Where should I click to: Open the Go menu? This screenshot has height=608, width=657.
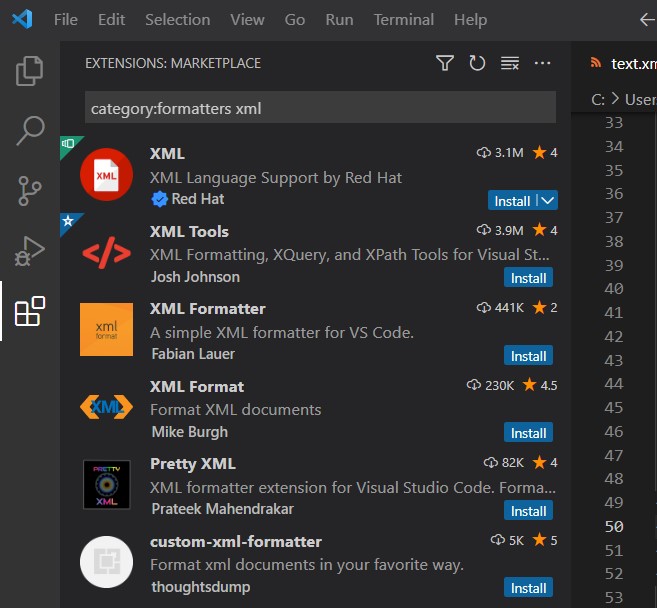click(x=295, y=20)
